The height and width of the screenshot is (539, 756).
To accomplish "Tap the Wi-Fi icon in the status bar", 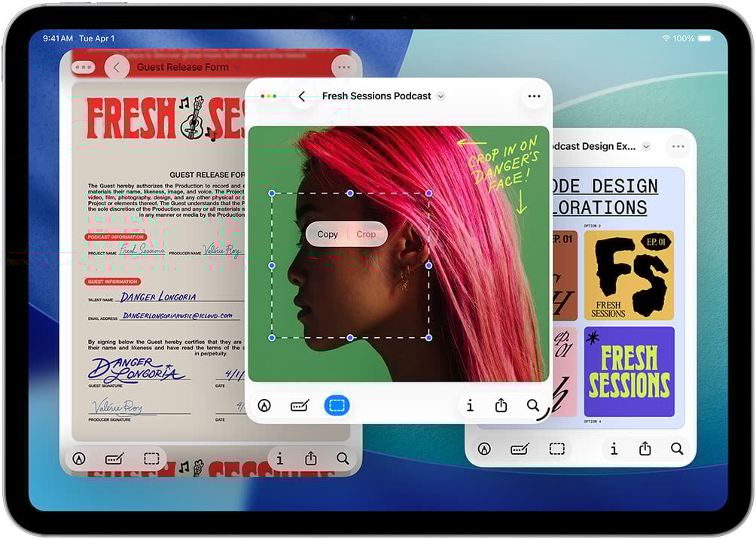I will point(666,38).
